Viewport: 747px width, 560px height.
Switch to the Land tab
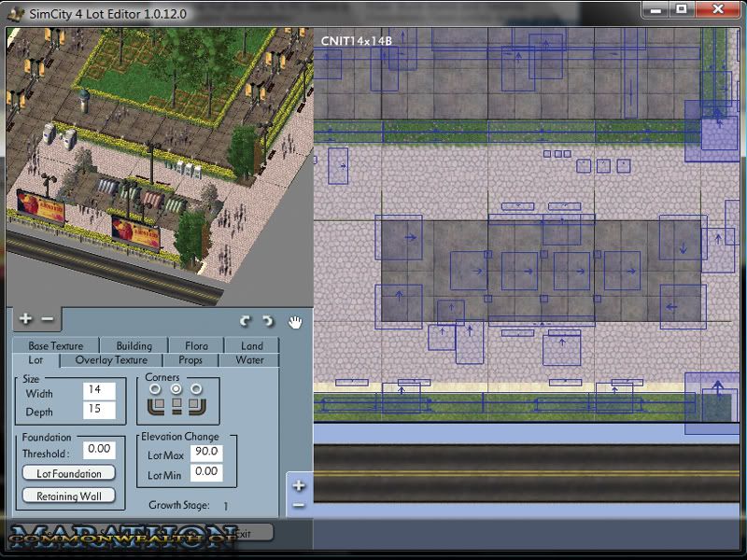coord(251,345)
